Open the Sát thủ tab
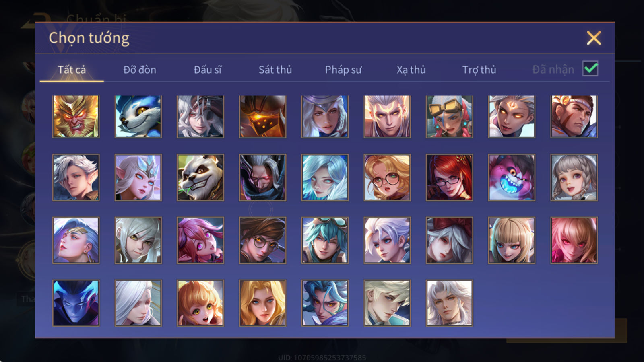Image resolution: width=644 pixels, height=362 pixels. 275,70
